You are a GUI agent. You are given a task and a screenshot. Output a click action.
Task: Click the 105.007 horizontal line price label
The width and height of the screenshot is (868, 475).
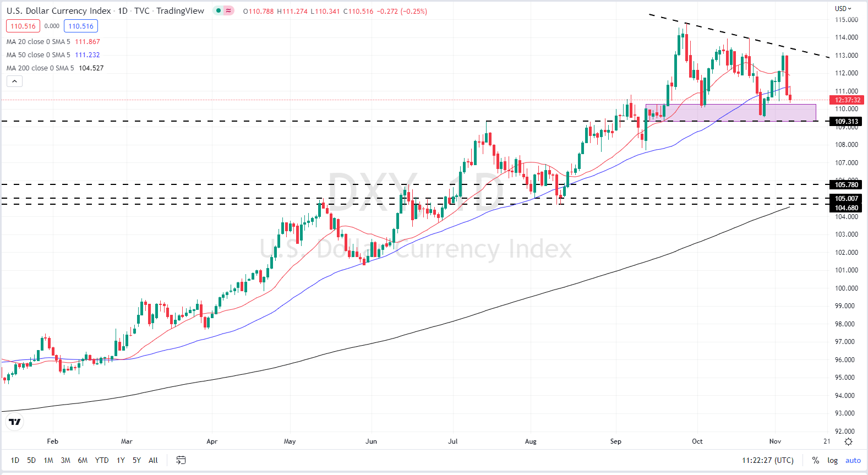pos(847,199)
